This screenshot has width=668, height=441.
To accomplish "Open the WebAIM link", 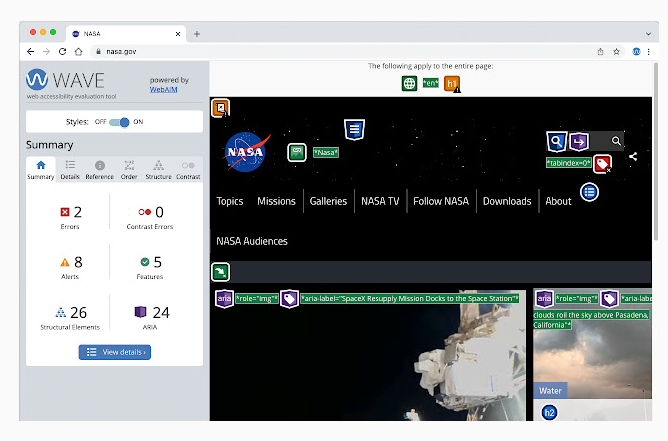I will 163,89.
